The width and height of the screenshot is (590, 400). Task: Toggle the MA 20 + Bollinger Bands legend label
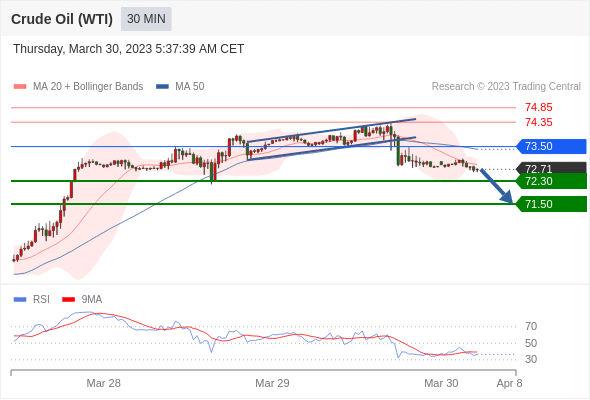click(x=88, y=87)
